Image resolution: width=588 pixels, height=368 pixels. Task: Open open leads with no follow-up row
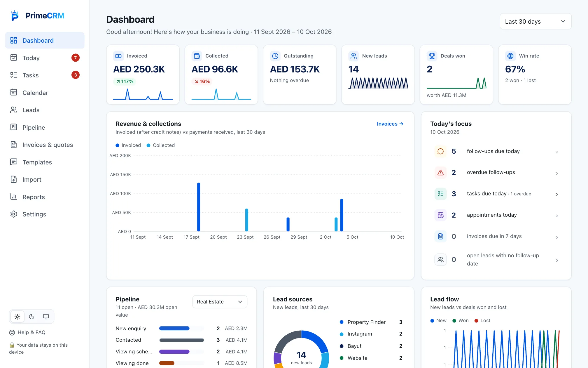point(496,259)
